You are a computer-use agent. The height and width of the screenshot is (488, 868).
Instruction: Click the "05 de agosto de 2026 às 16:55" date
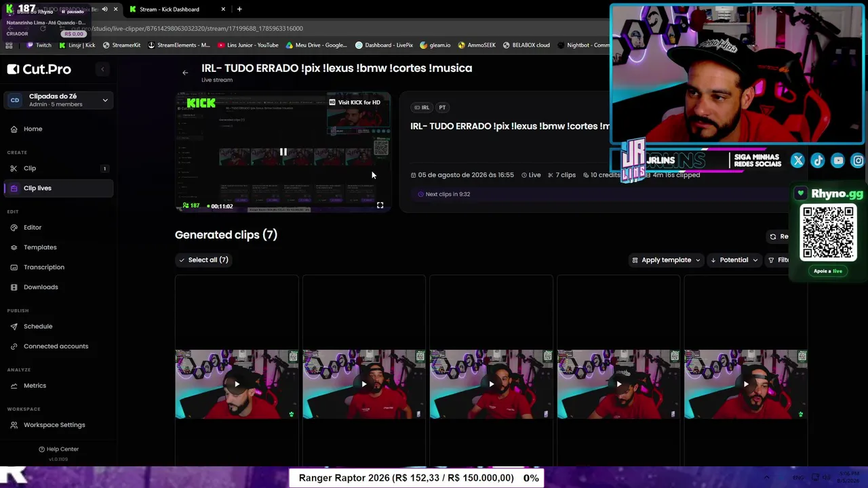[466, 175]
